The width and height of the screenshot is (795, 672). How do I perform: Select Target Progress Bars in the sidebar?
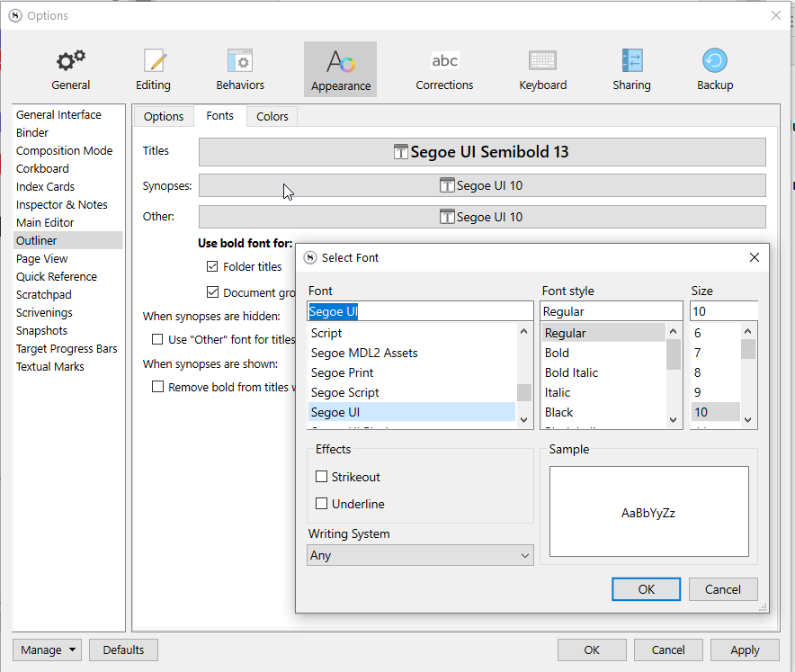click(x=68, y=349)
